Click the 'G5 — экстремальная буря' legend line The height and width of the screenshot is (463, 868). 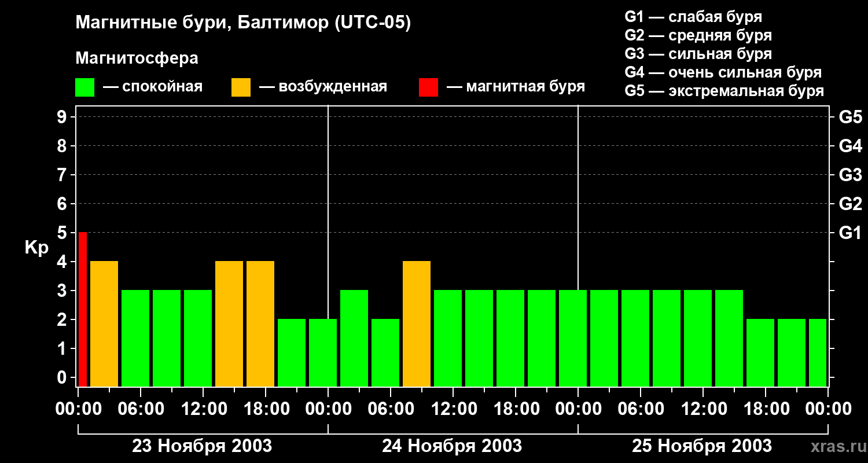pos(724,91)
